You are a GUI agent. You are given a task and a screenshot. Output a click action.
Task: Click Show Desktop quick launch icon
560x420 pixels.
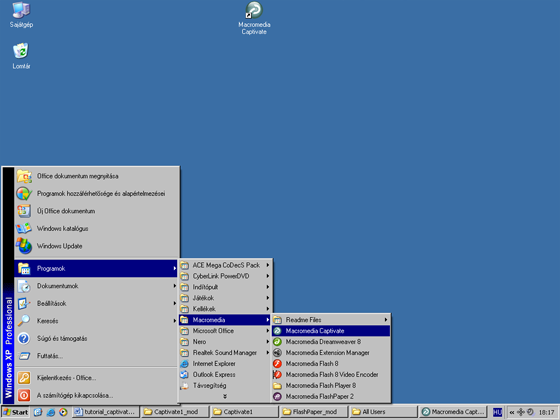[38, 412]
